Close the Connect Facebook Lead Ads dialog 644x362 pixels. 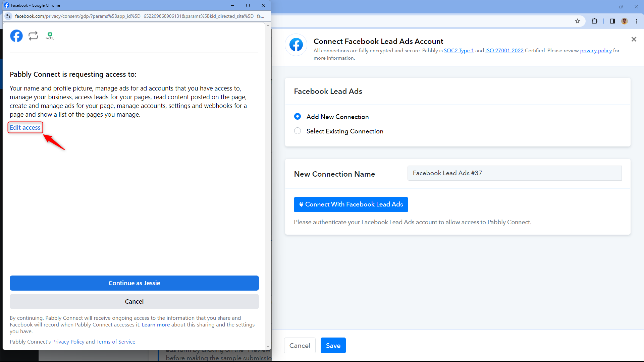tap(634, 39)
